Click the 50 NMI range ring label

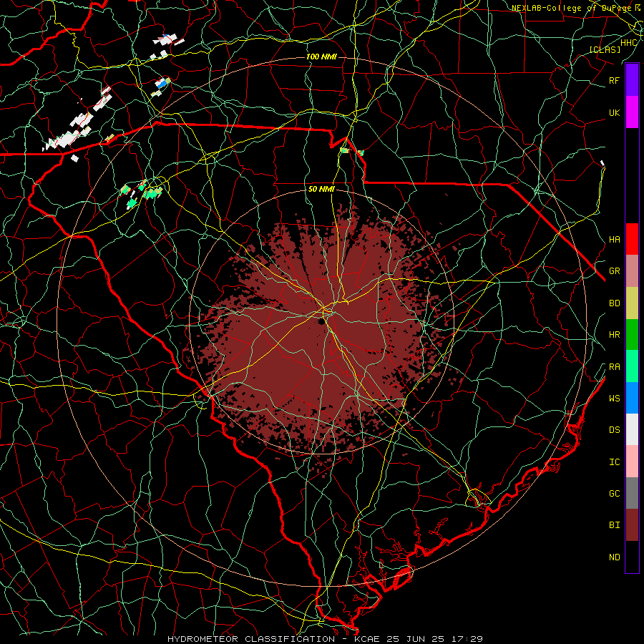coord(321,189)
